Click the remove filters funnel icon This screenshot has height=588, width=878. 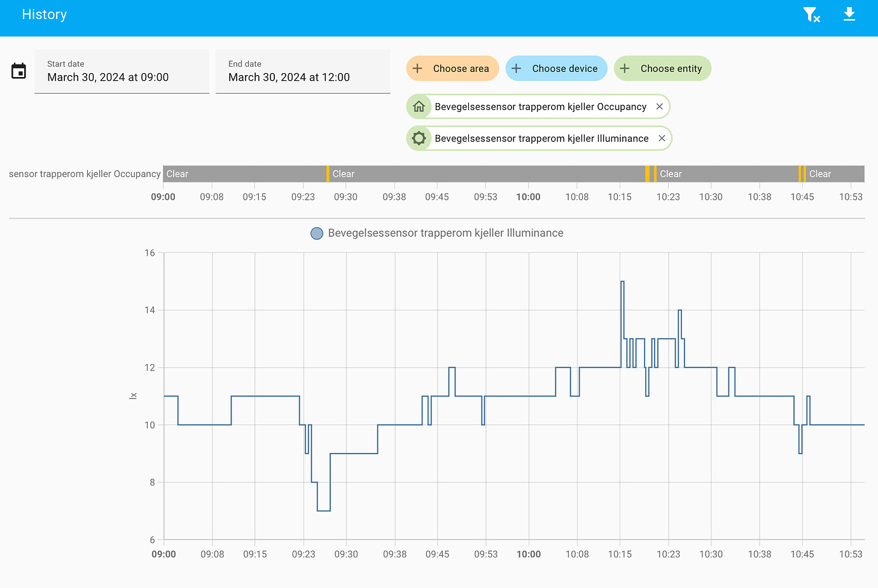(x=811, y=15)
